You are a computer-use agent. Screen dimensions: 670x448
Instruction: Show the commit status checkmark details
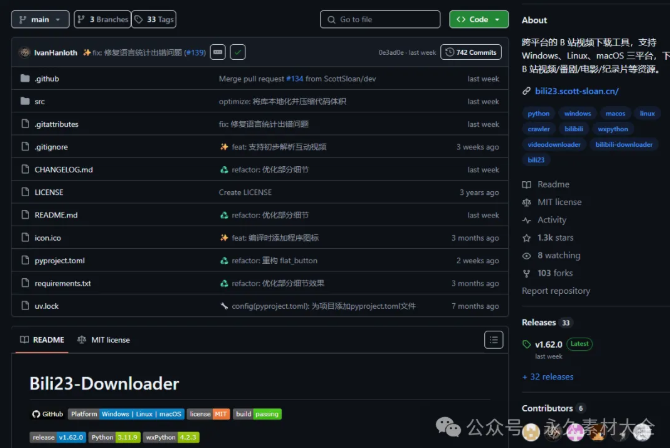coord(238,52)
